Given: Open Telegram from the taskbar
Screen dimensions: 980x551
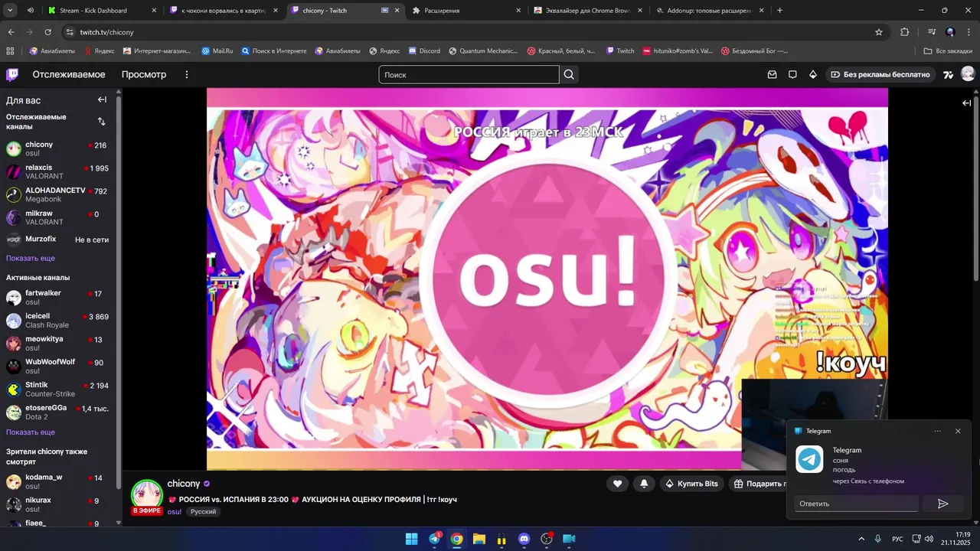Looking at the screenshot, I should tap(434, 539).
